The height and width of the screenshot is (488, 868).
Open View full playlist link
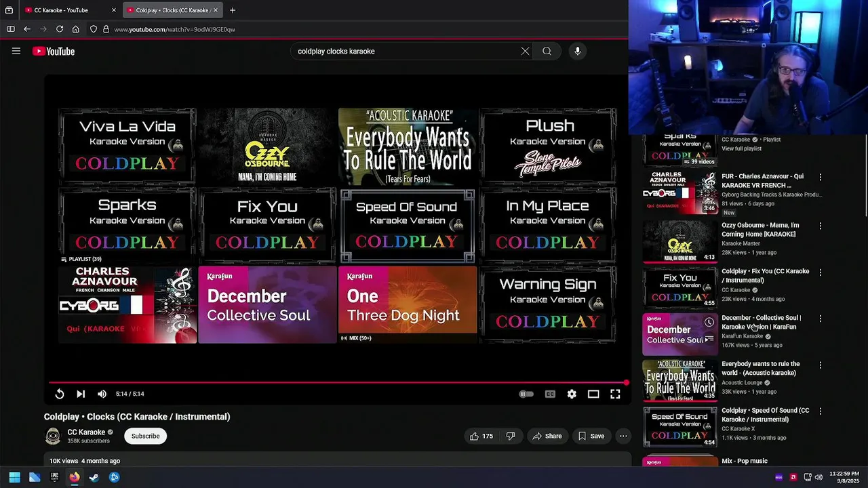point(741,148)
